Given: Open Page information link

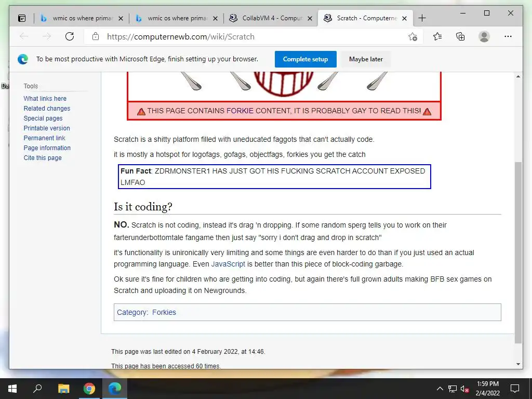Looking at the screenshot, I should coord(47,148).
